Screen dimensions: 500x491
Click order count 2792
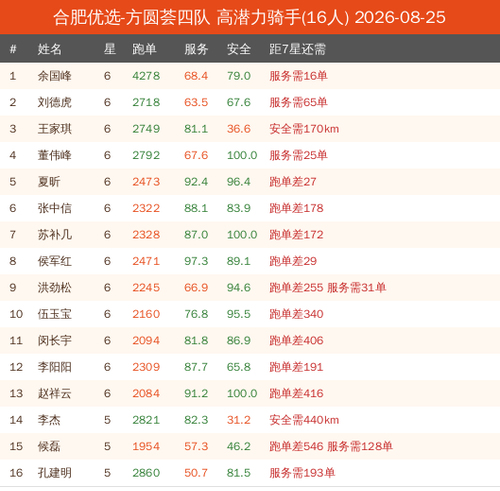tap(146, 155)
